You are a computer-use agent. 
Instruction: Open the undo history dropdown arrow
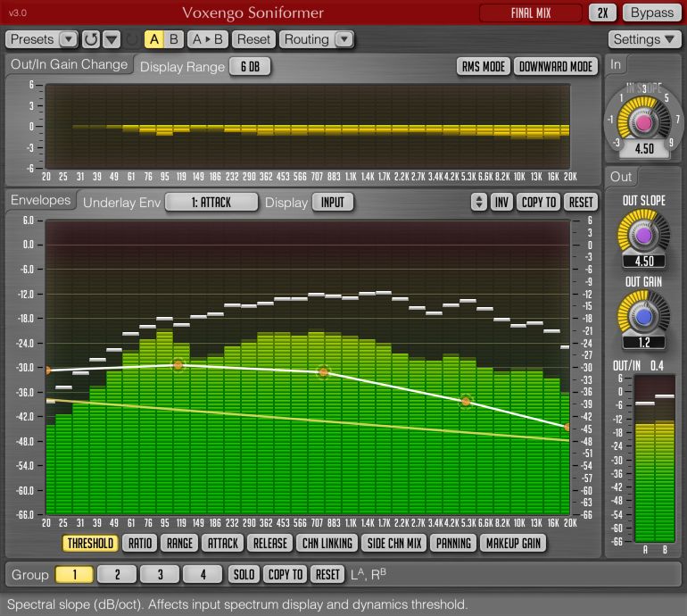click(x=112, y=39)
